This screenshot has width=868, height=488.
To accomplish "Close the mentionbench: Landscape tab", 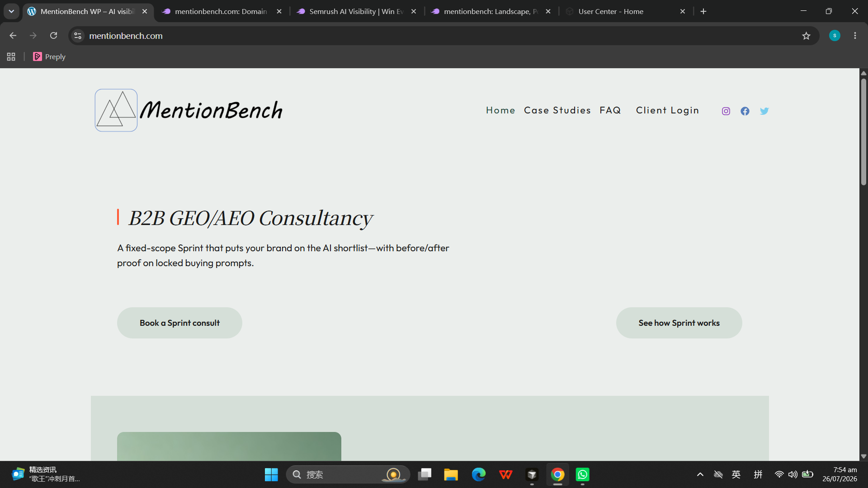I will pos(548,11).
